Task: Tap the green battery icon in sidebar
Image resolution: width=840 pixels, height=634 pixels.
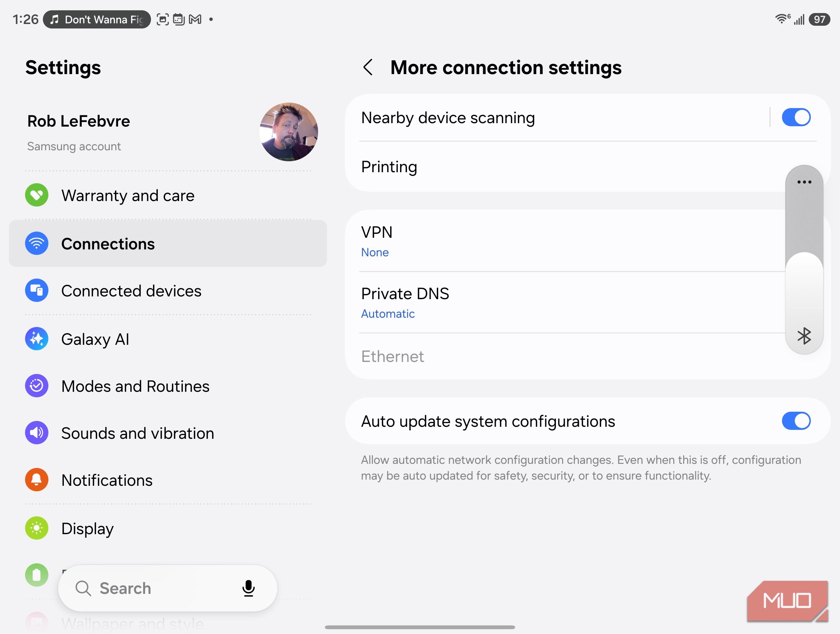Action: click(36, 575)
